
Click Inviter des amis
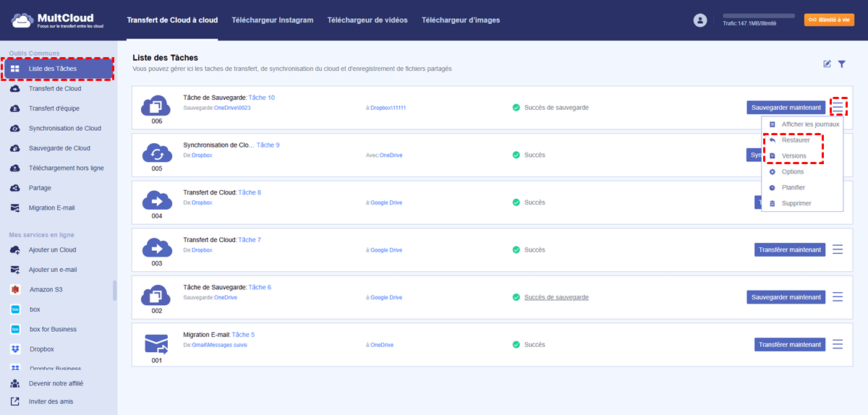[x=51, y=401]
